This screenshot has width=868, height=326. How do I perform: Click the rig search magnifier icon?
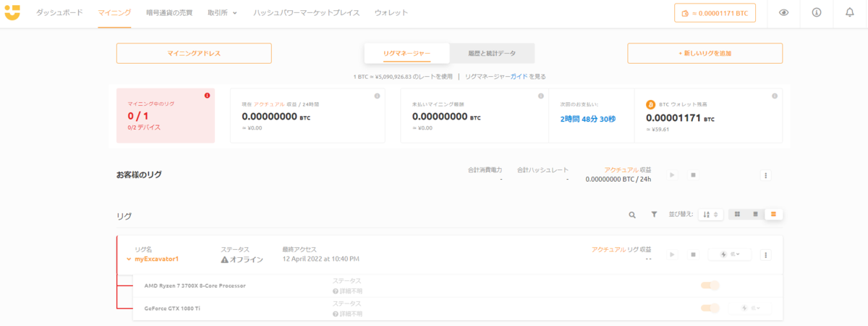click(632, 214)
